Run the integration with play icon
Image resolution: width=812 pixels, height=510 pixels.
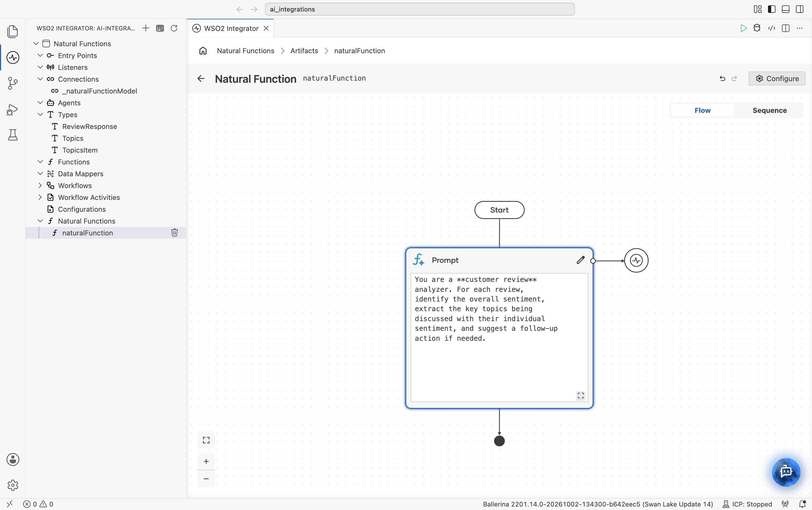coord(743,28)
